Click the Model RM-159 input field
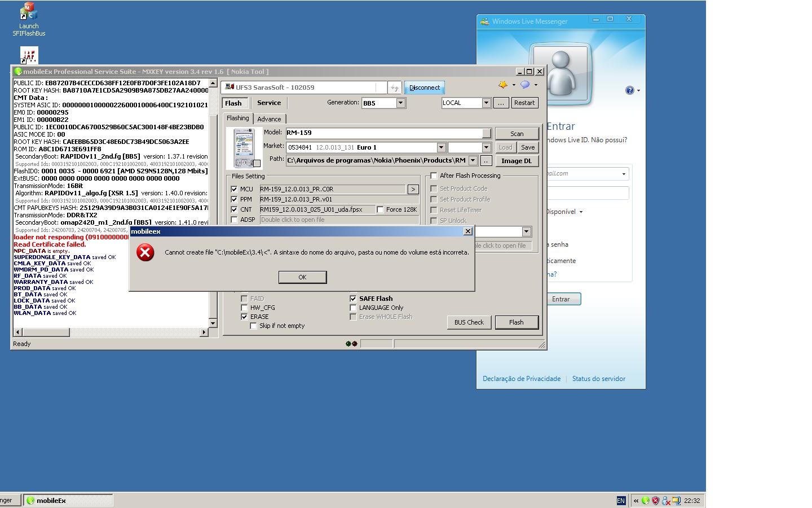The width and height of the screenshot is (812, 508). pos(389,133)
